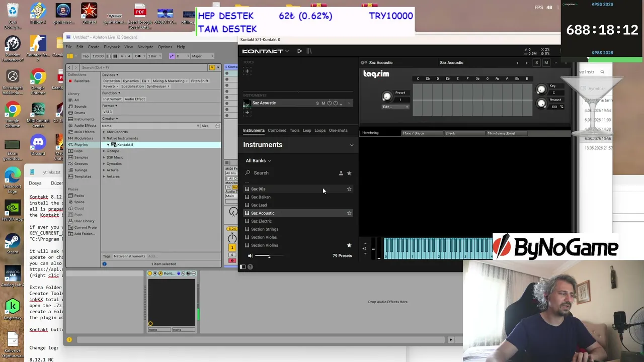The image size is (644, 362).
Task: Add another instrument below Saz Acoustic
Action: (x=247, y=112)
